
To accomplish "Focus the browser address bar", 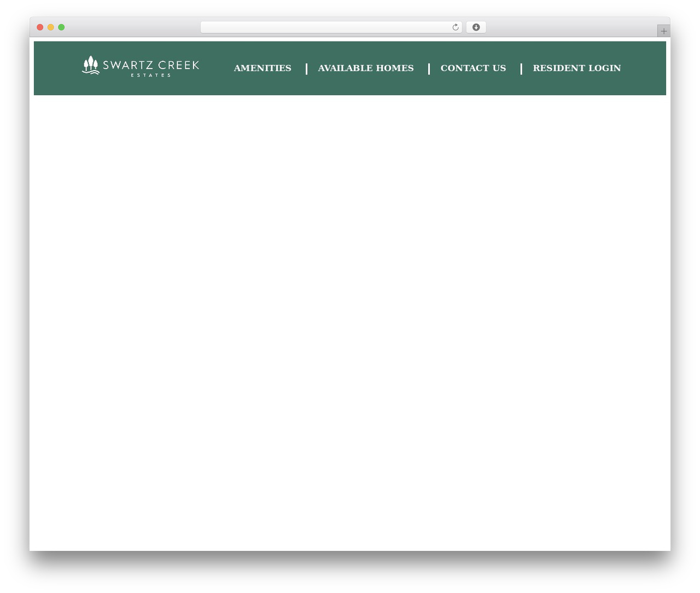I will coord(331,27).
